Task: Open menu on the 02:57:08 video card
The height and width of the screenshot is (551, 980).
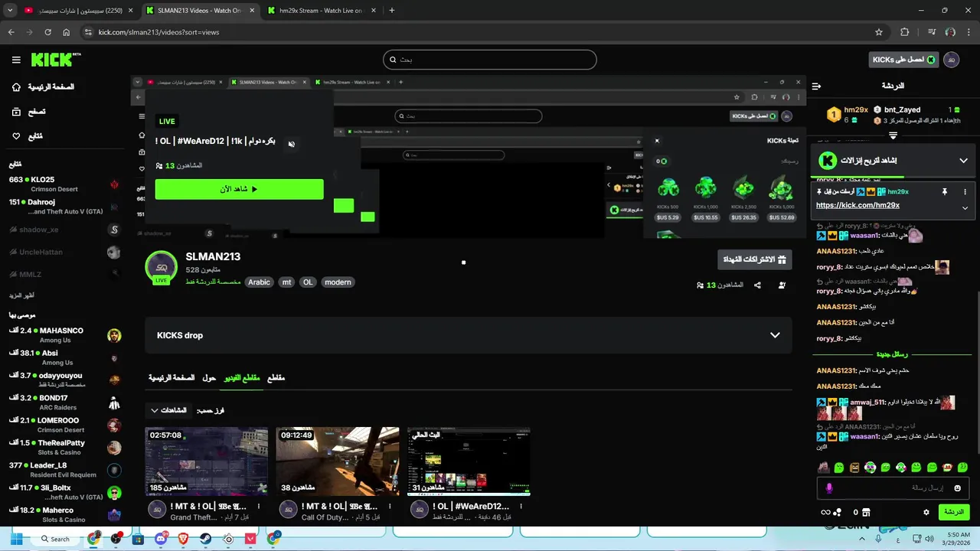Action: click(259, 507)
